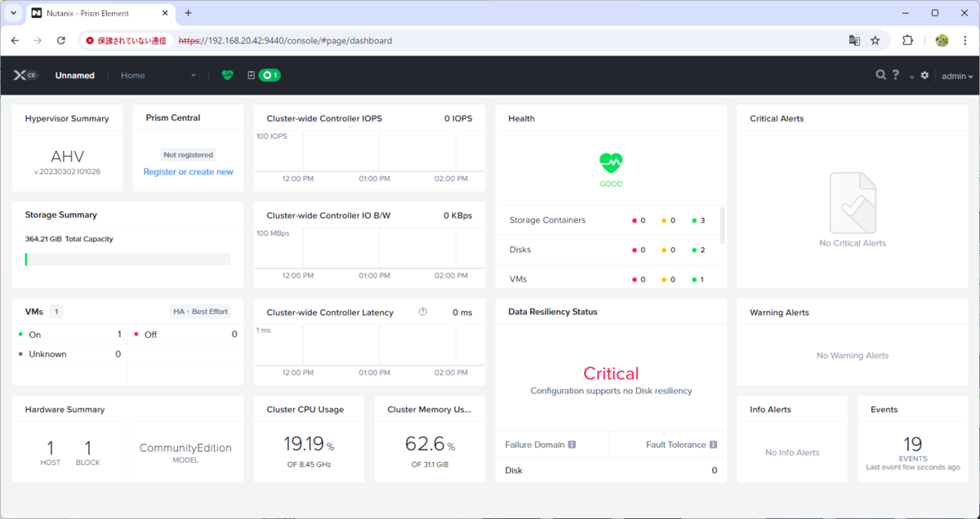The width and height of the screenshot is (980, 519).
Task: Click the Critical resiliency status text
Action: pyautogui.click(x=611, y=374)
